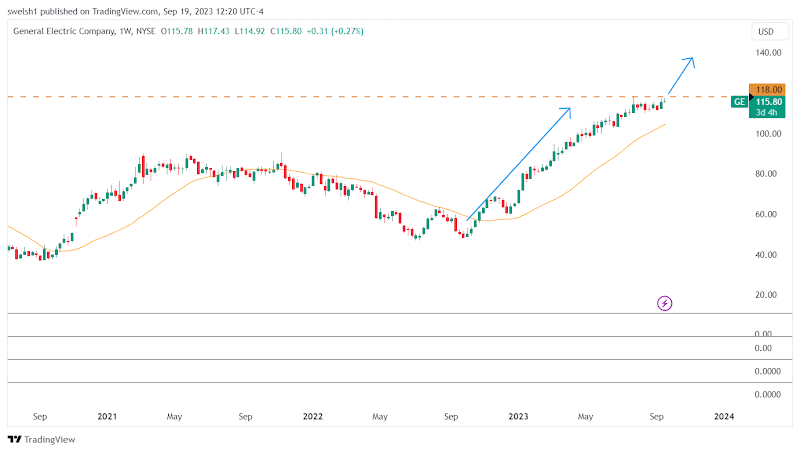Click the low value L114.92
This screenshot has width=800, height=452.
(x=249, y=31)
